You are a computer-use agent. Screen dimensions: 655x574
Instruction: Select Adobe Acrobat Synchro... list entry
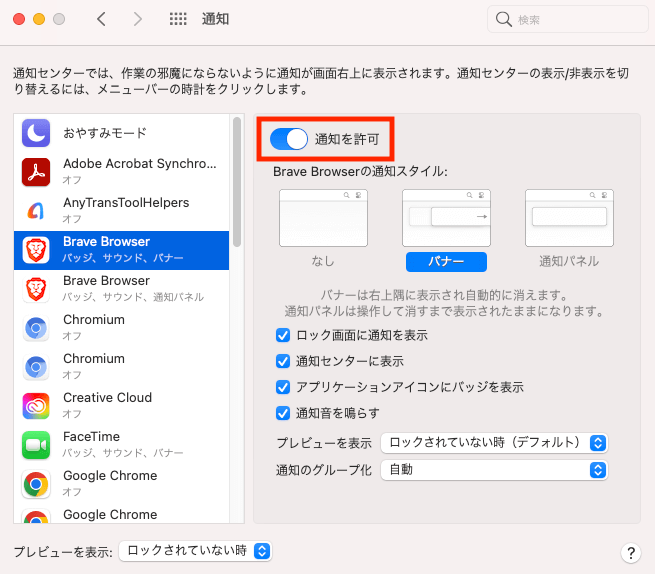pyautogui.click(x=122, y=172)
